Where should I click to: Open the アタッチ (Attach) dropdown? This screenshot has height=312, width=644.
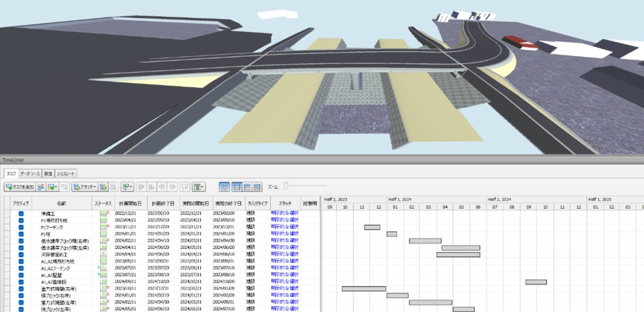click(84, 187)
